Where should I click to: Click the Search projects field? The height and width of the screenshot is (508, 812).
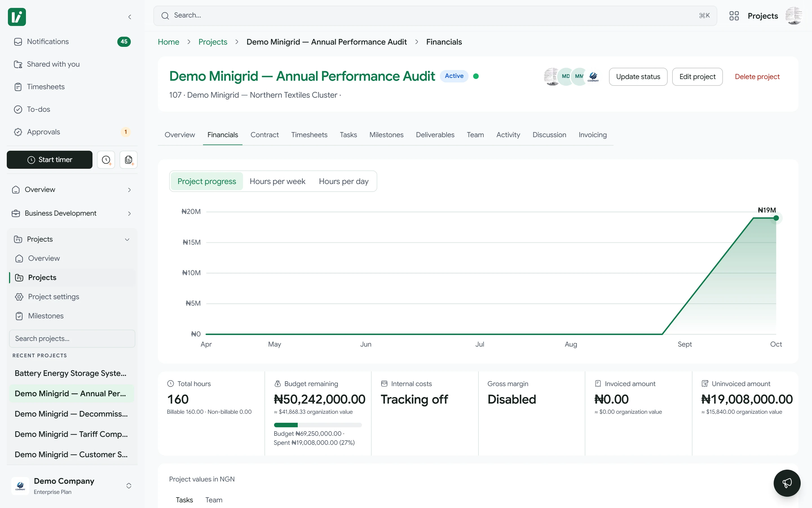tap(72, 339)
